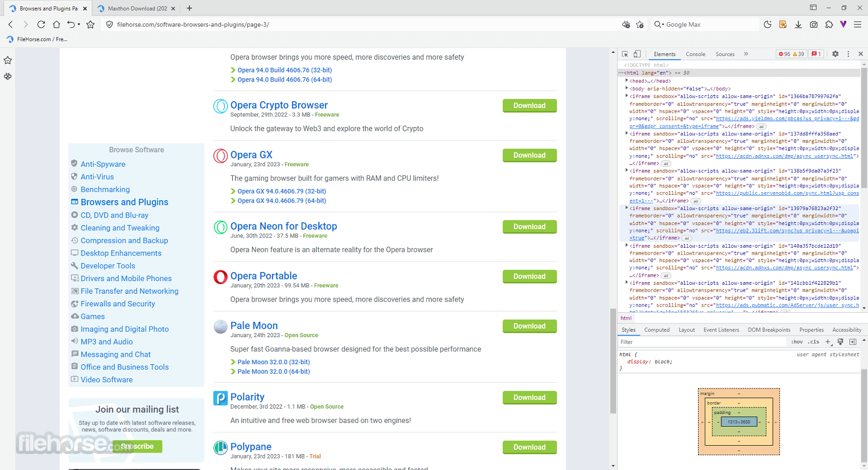Open DevTools settings gear
Image resolution: width=868 pixels, height=470 pixels.
click(835, 54)
